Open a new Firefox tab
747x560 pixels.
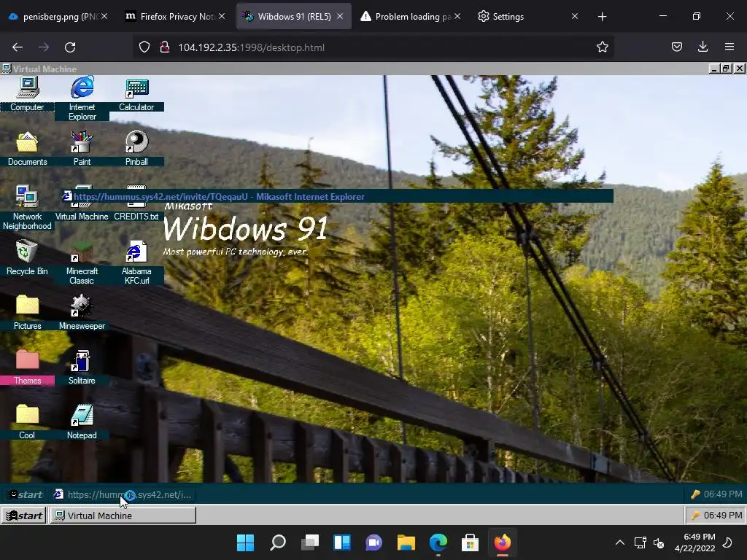point(602,17)
